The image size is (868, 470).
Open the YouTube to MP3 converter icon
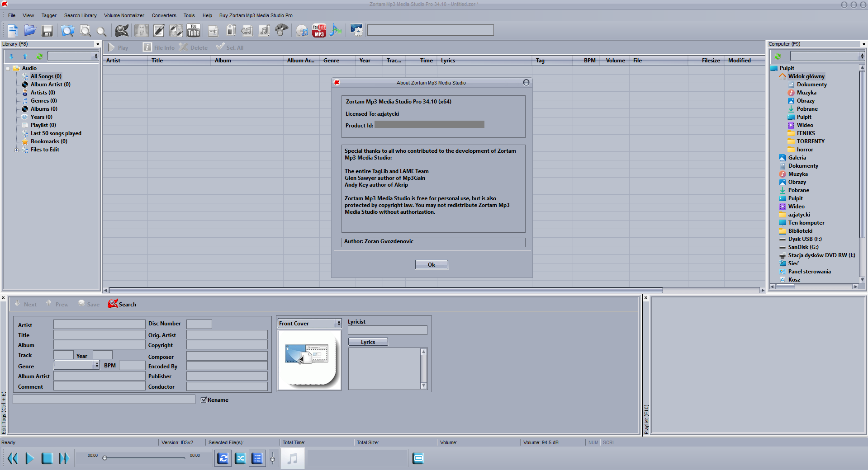coord(319,30)
